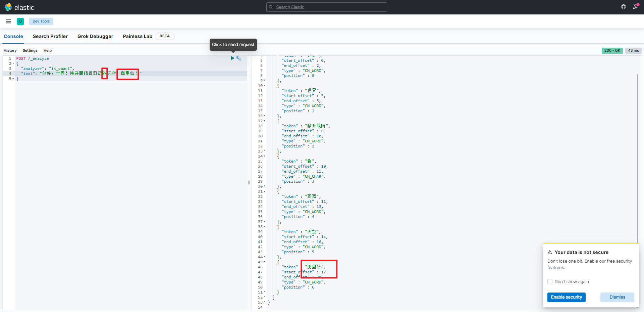Open the Grok Debugger tab

coord(95,36)
